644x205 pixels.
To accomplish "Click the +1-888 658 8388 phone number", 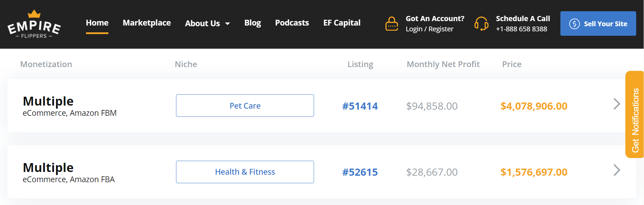I will tap(521, 29).
